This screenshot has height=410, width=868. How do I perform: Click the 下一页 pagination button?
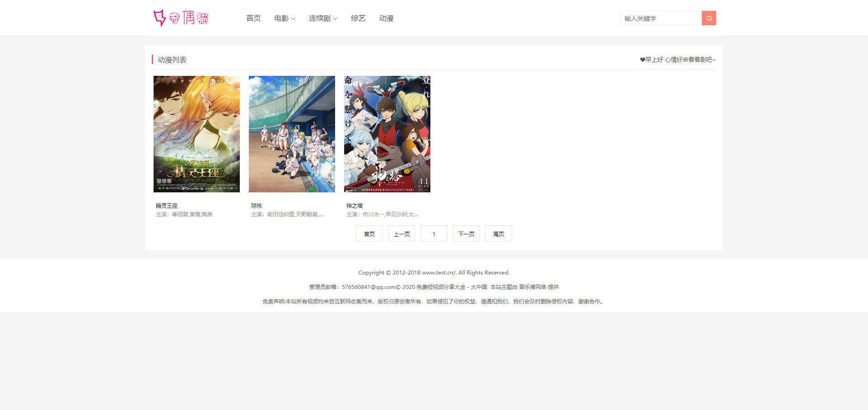click(467, 233)
